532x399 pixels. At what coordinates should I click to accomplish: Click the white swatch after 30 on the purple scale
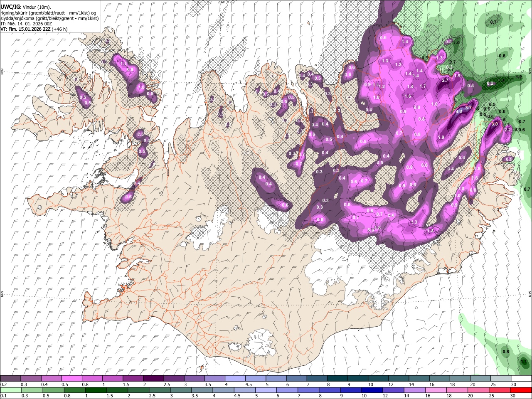[521, 379]
